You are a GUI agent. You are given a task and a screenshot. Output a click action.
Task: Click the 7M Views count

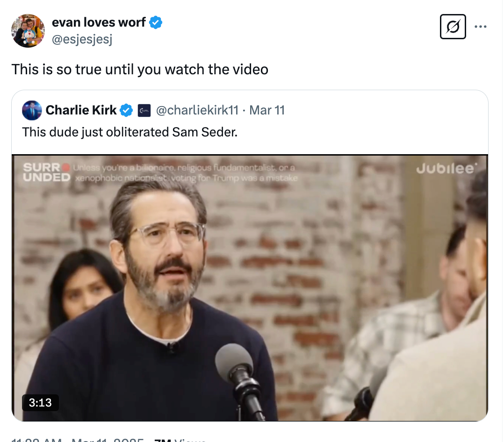tap(180, 439)
